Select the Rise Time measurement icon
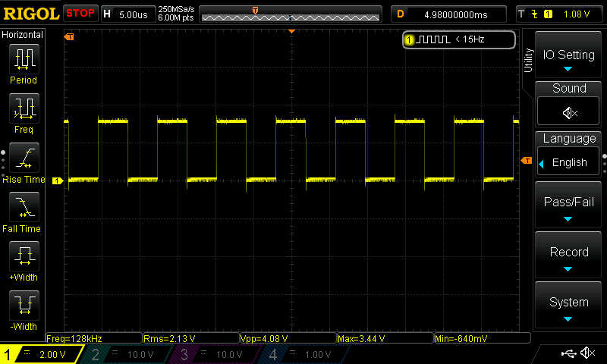 [x=24, y=158]
